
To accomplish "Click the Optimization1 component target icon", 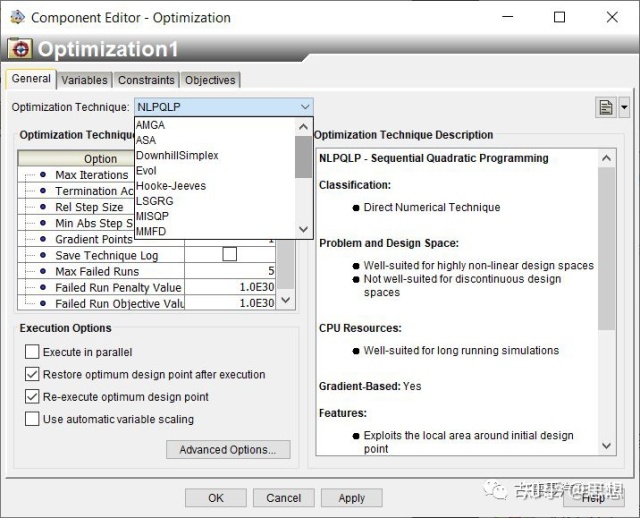I will [x=19, y=49].
